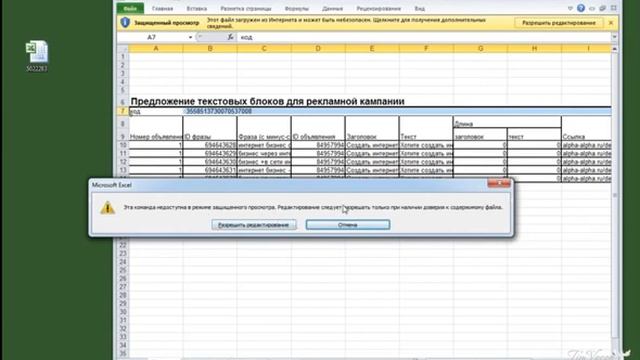Expand the Name Box dropdown arrow
640x360 pixels.
[190, 37]
